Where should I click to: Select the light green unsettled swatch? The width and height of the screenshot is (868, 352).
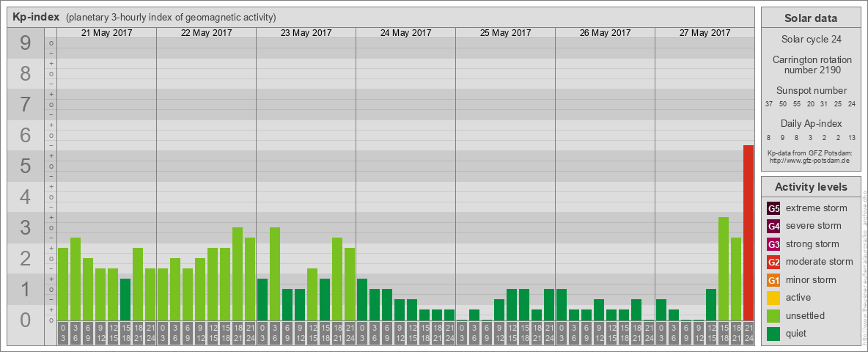(x=773, y=315)
